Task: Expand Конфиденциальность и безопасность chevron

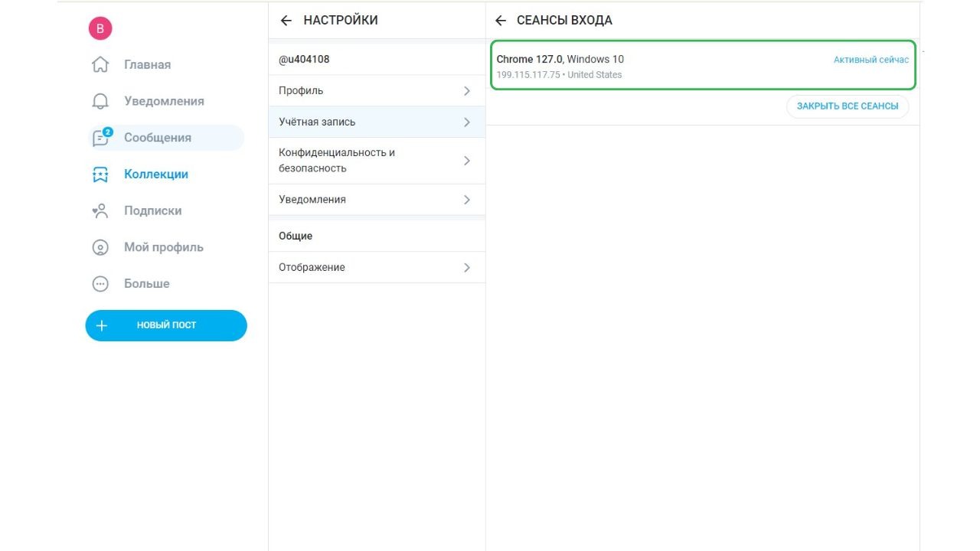Action: click(467, 161)
